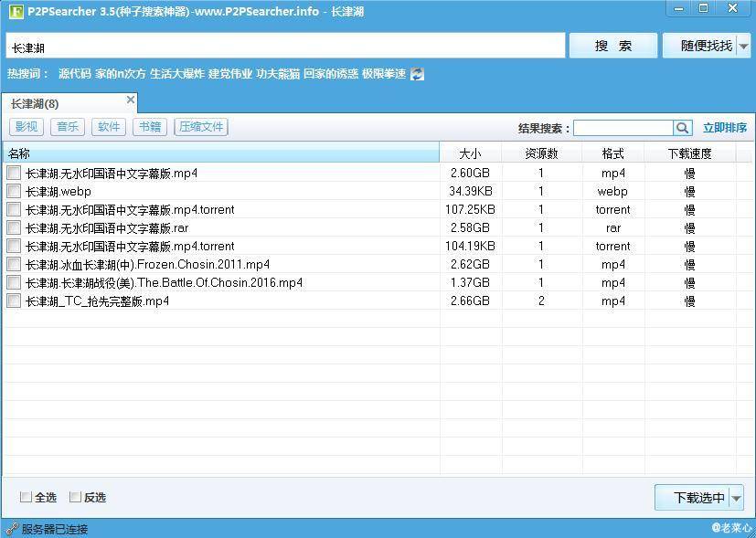Filter results by 书籍
Viewport: 756px width, 538px height.
(x=150, y=127)
